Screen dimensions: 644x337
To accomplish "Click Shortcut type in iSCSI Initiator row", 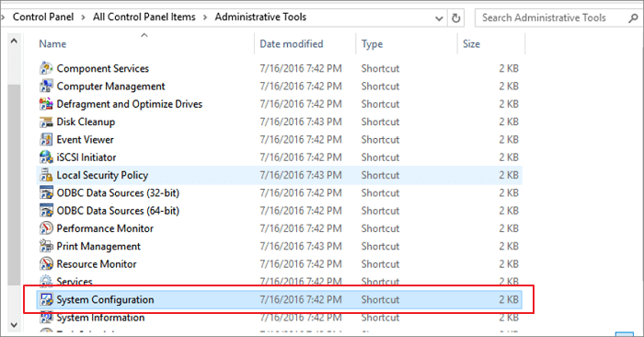I will pos(380,157).
